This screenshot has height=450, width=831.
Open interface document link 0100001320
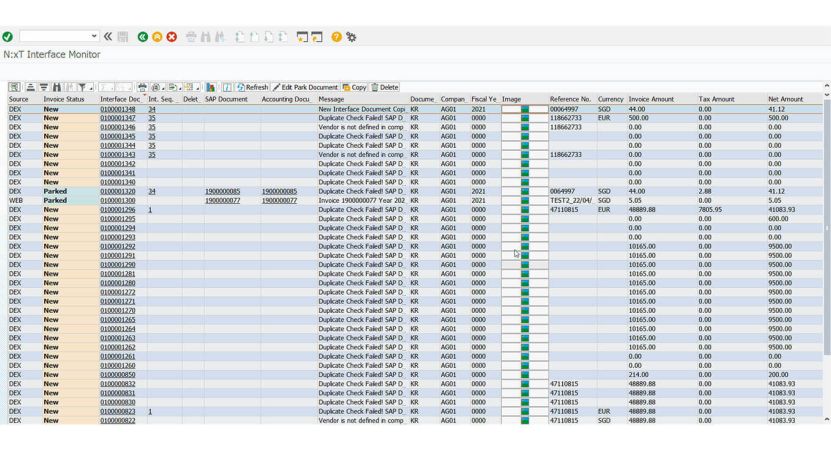tap(118, 191)
